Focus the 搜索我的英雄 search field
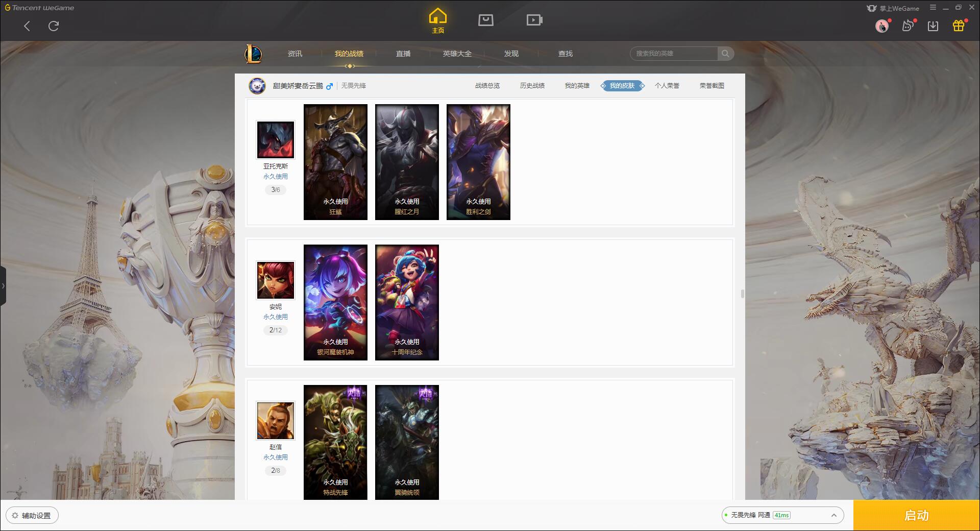This screenshot has width=980, height=531. tap(674, 54)
